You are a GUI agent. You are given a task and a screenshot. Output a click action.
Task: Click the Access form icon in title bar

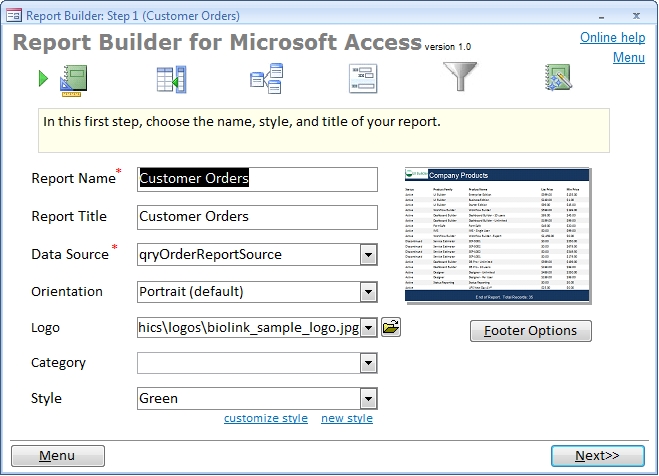click(x=12, y=16)
